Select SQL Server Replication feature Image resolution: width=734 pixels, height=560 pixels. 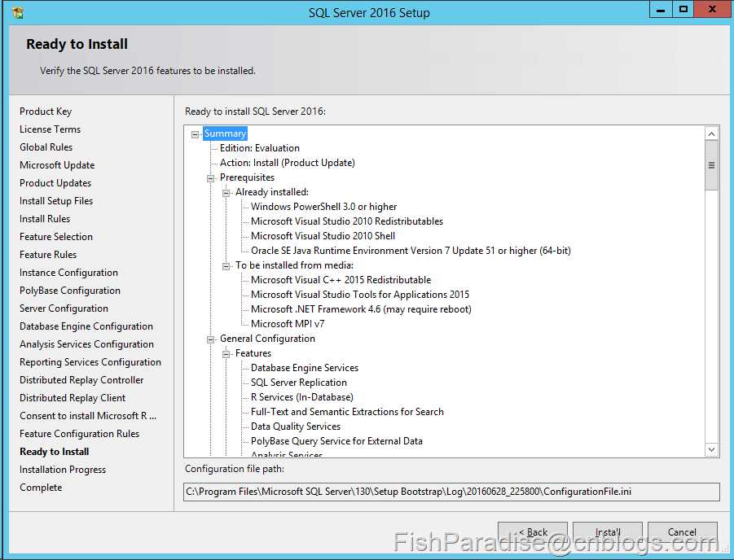[299, 383]
